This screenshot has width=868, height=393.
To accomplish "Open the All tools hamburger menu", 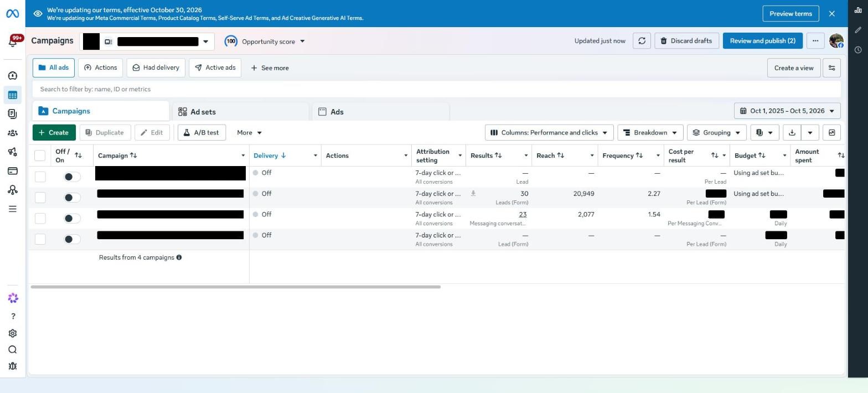I will pos(13,209).
